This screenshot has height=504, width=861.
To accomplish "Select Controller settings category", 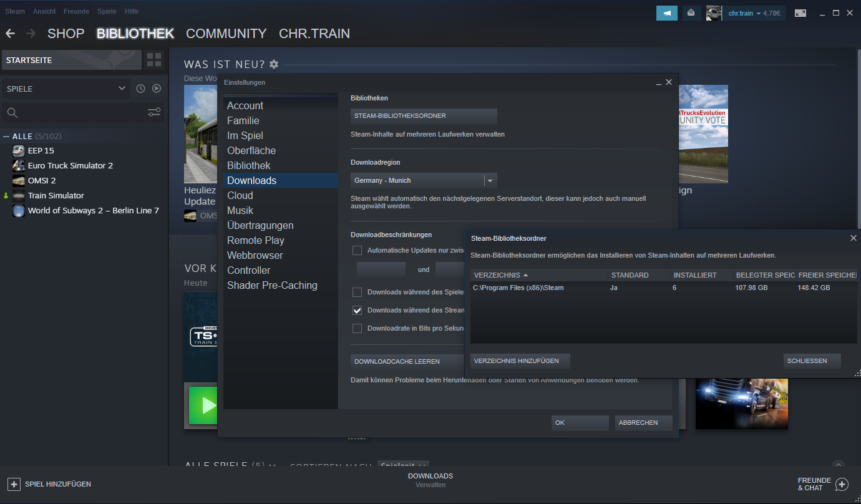I will point(281,270).
